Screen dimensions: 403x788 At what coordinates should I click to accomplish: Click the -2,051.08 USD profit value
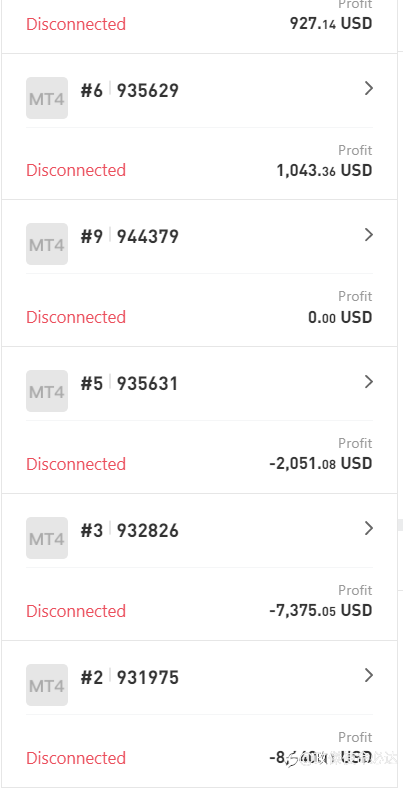(321, 463)
